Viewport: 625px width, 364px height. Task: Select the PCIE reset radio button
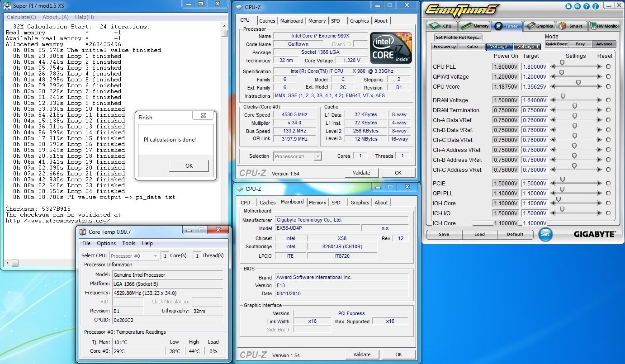[608, 184]
